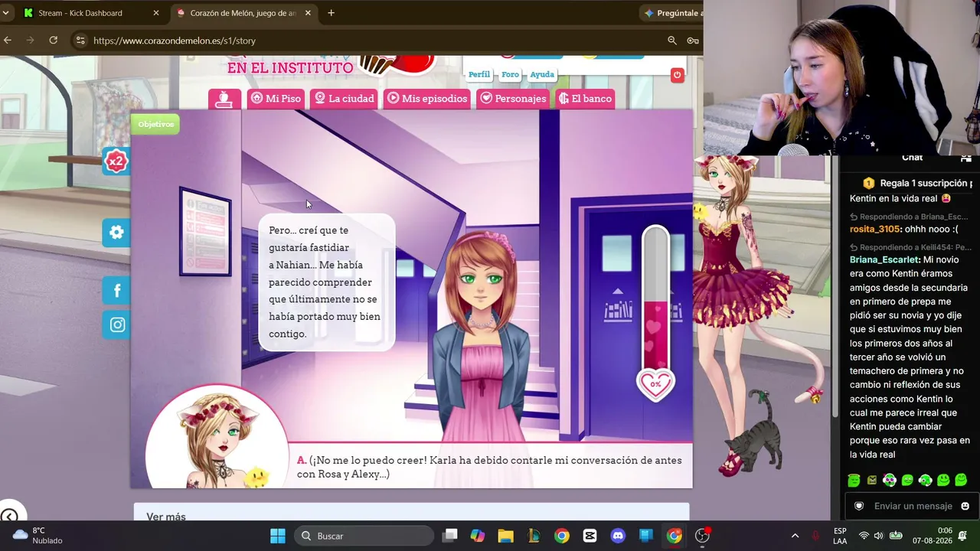Open the Facebook share icon
This screenshot has height=551, width=980.
point(116,290)
